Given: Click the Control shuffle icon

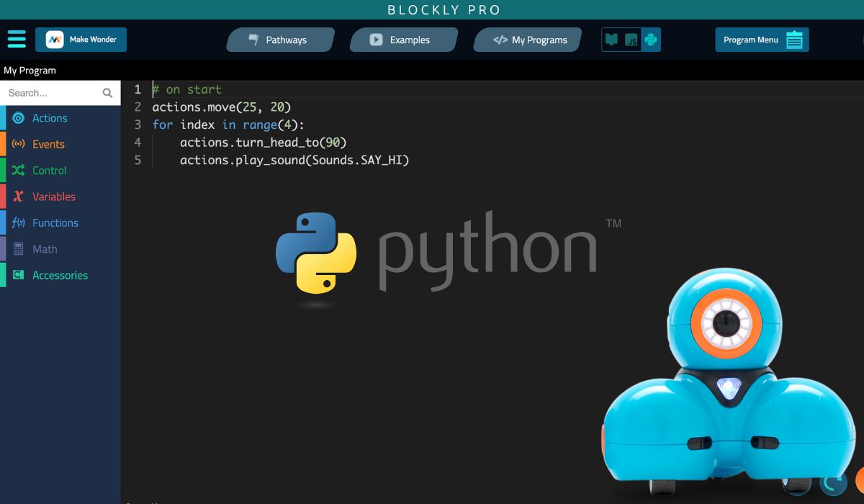Looking at the screenshot, I should tap(18, 171).
